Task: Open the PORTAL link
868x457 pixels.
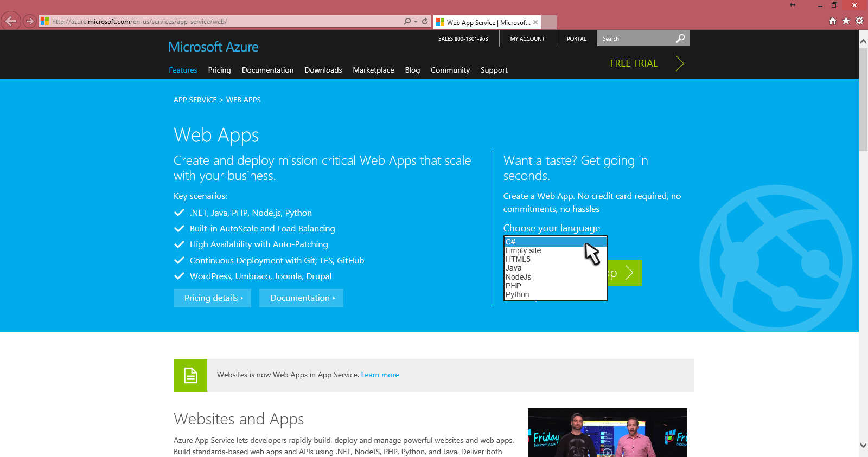Action: [x=577, y=39]
